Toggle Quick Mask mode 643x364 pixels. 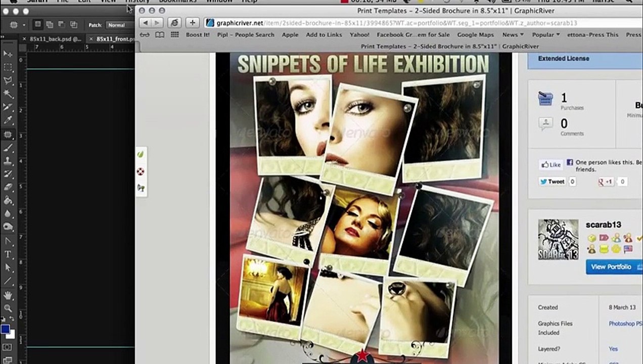8,347
